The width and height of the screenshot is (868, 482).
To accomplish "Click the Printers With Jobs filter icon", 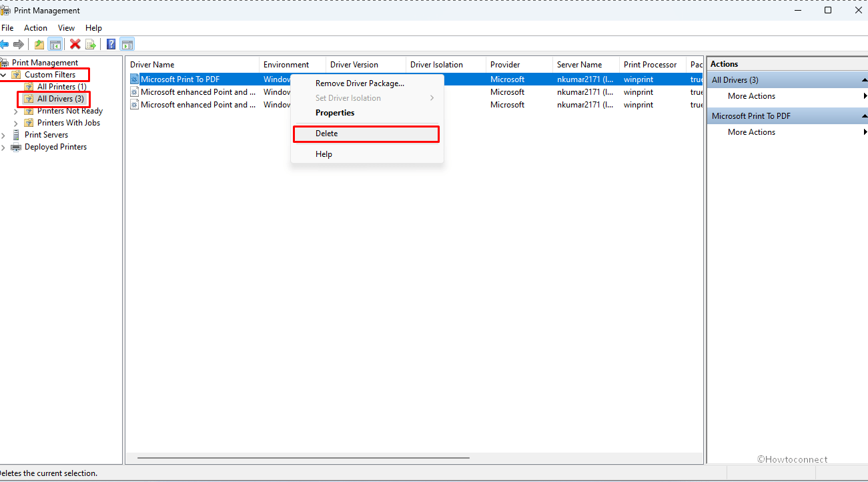I will [x=29, y=123].
